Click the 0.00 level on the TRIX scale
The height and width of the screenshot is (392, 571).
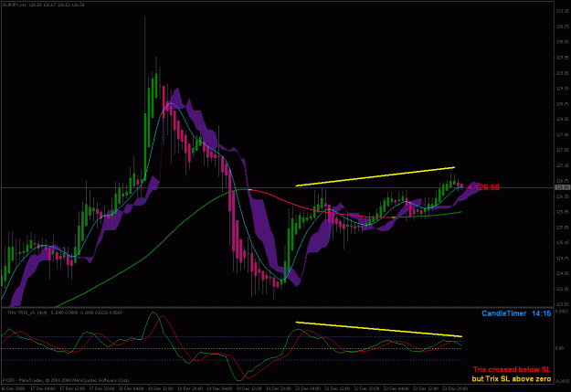[x=560, y=349]
